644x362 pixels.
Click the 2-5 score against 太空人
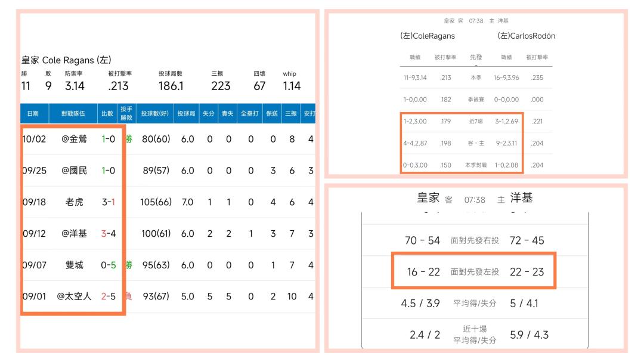(x=109, y=296)
